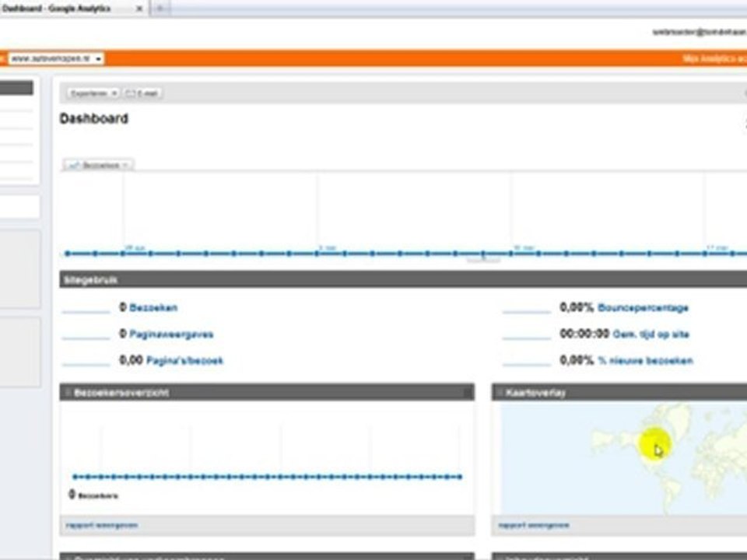The height and width of the screenshot is (560, 747).
Task: Open the Pagina's/bezoek report link
Action: click(x=184, y=360)
